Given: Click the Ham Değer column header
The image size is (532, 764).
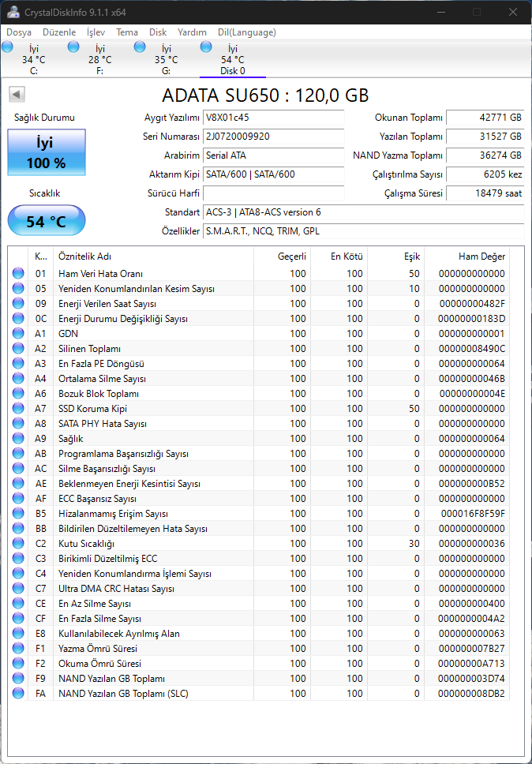Looking at the screenshot, I should coord(466,257).
